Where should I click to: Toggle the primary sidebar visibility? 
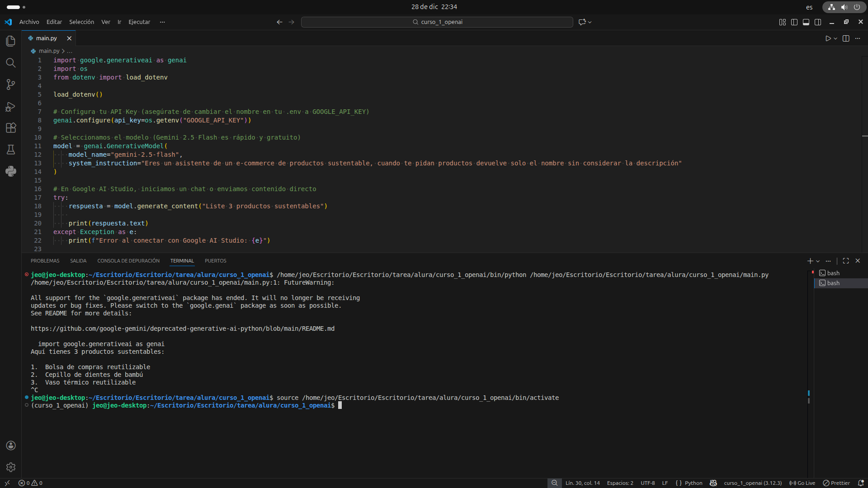tap(794, 22)
